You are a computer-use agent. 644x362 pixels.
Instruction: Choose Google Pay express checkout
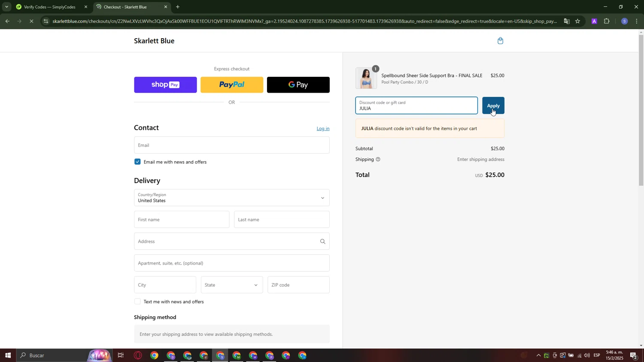(x=298, y=85)
